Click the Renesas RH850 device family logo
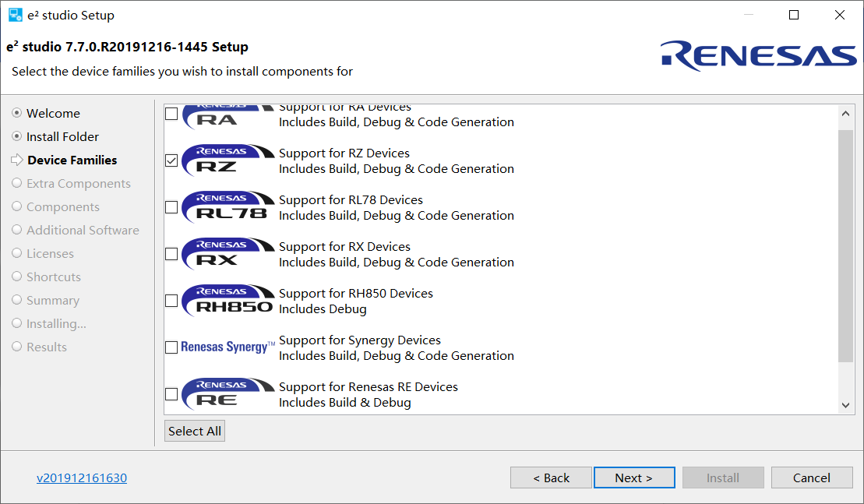The image size is (864, 504). click(227, 301)
